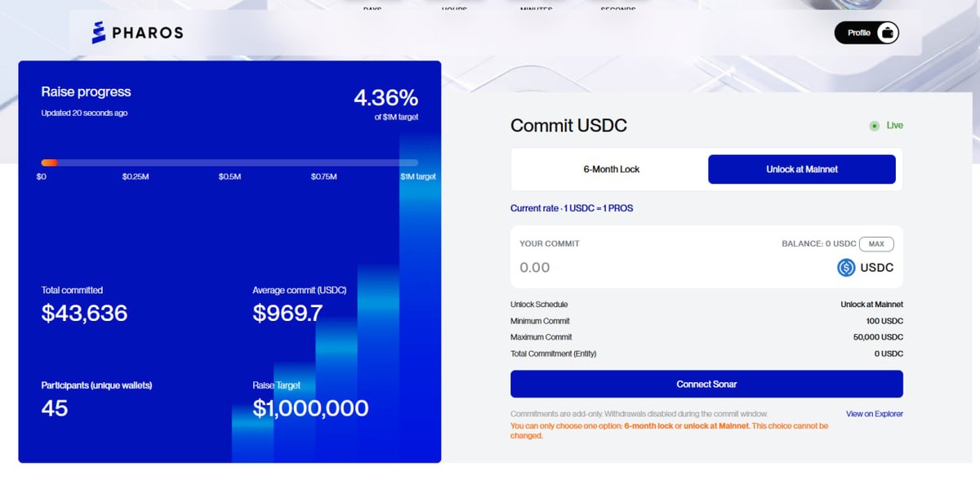Select the 6-Month Lock tab

coord(612,169)
